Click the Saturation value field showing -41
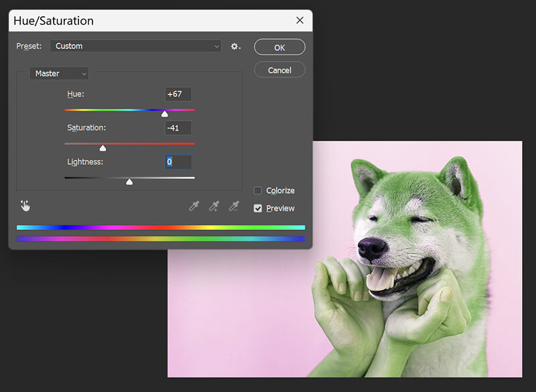The height and width of the screenshot is (392, 536). point(178,127)
